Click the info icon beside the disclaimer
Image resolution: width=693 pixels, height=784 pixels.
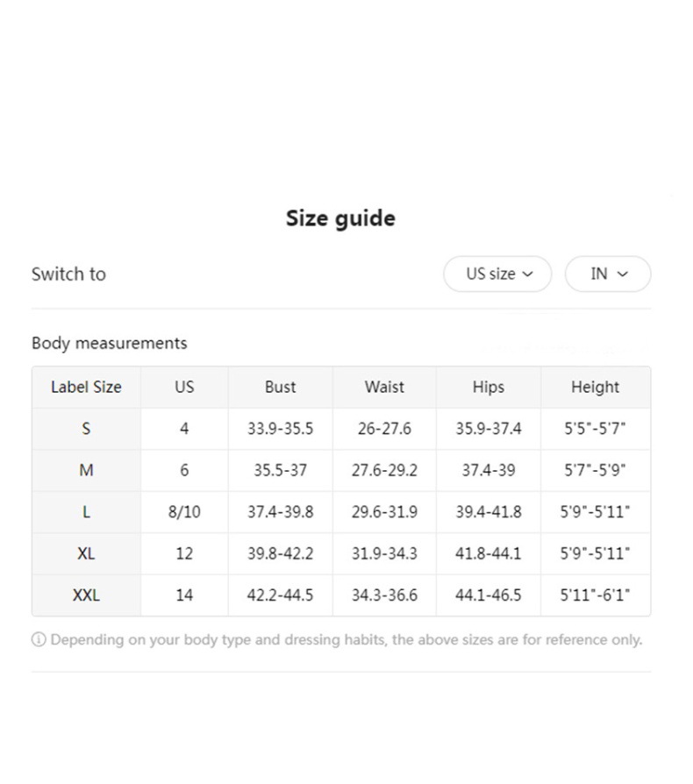point(39,640)
